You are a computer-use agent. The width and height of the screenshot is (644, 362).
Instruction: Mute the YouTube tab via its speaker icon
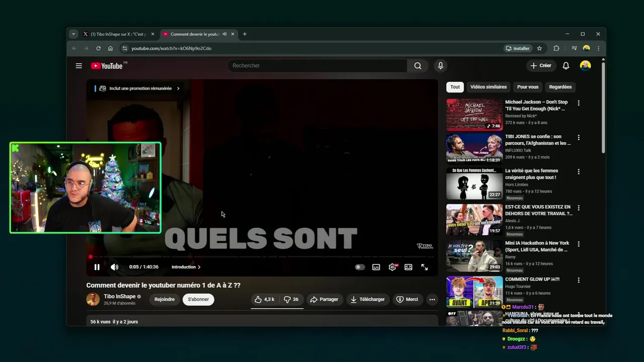[224, 34]
